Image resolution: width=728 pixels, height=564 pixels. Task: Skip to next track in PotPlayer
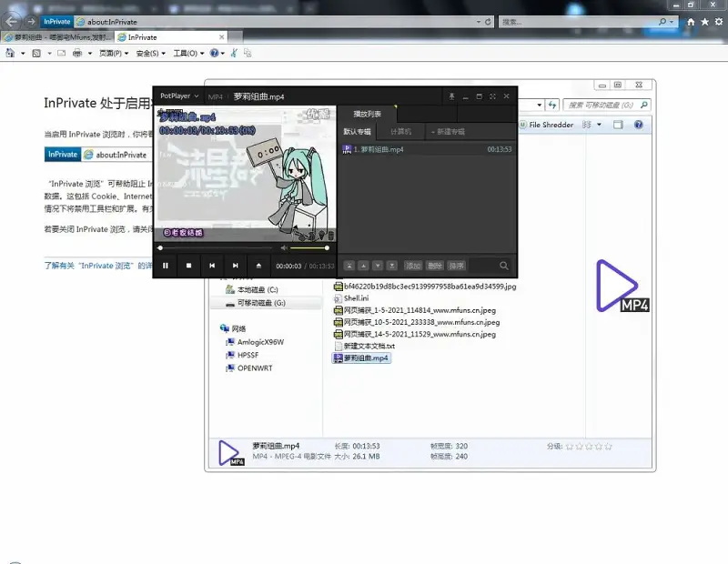[x=236, y=266]
